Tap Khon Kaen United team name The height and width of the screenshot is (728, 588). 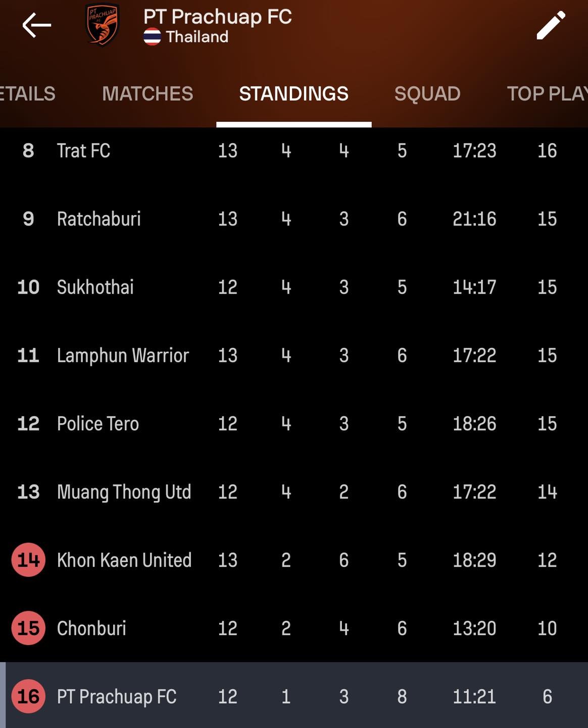coord(124,560)
